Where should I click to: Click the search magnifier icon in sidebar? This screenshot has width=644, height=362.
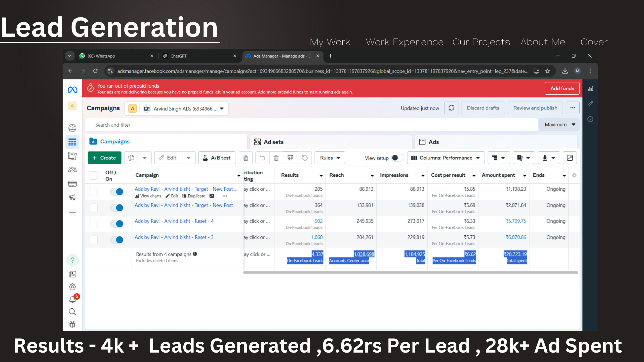click(x=72, y=312)
